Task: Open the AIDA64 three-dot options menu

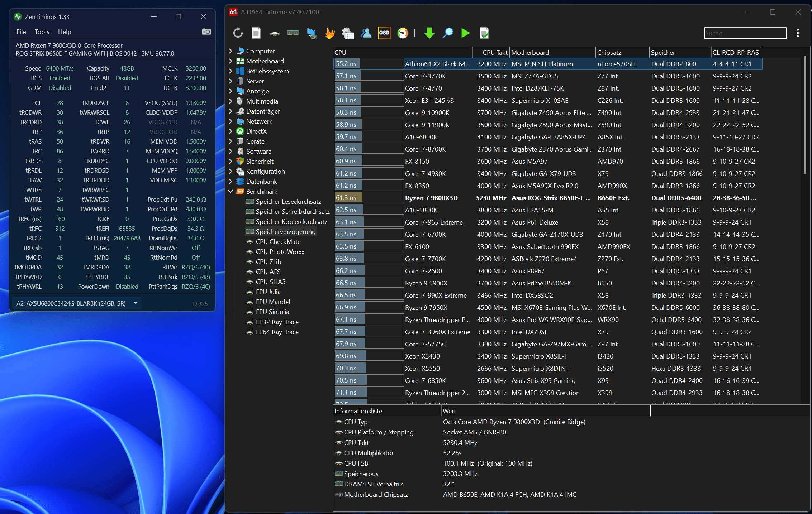Action: pyautogui.click(x=798, y=33)
